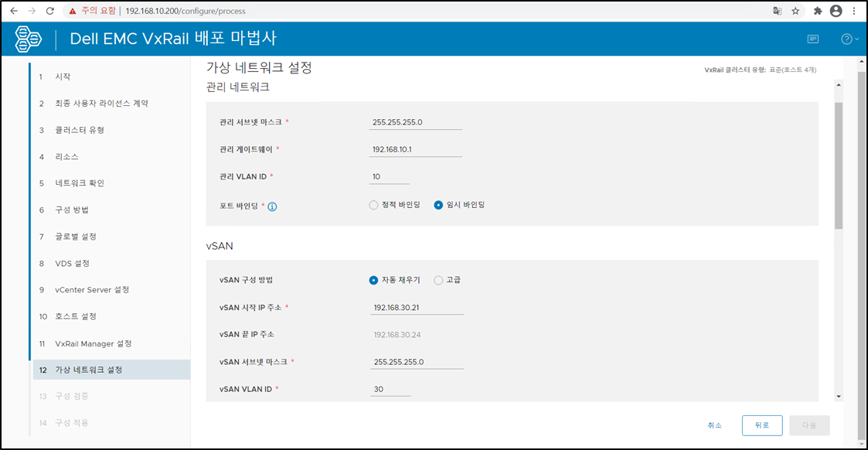Open the message panel icon in header

[x=812, y=39]
